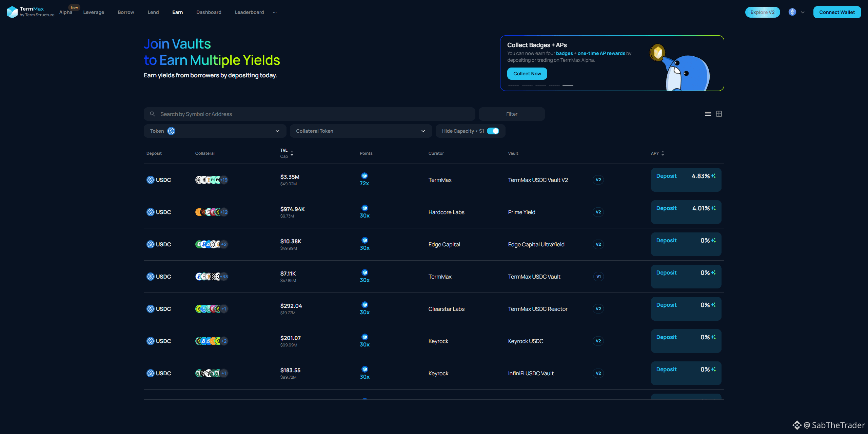Click collateral icons for InfiniFi USDC Vault
The image size is (868, 434).
pos(211,373)
